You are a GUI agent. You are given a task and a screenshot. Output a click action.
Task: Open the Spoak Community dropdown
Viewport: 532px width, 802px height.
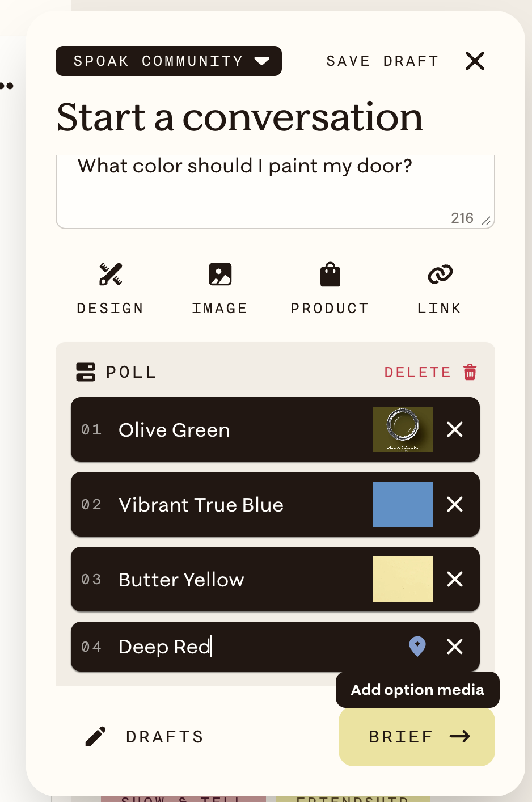[x=168, y=61]
